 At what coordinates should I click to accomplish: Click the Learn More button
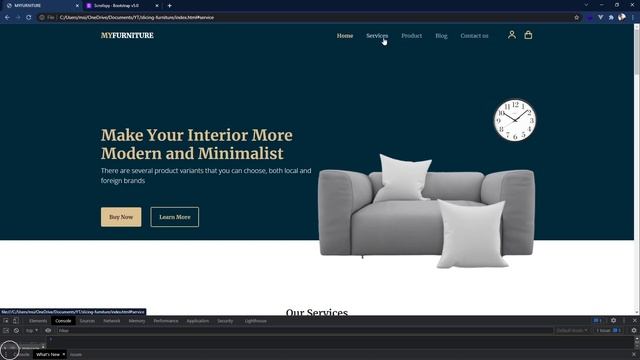[x=175, y=217]
